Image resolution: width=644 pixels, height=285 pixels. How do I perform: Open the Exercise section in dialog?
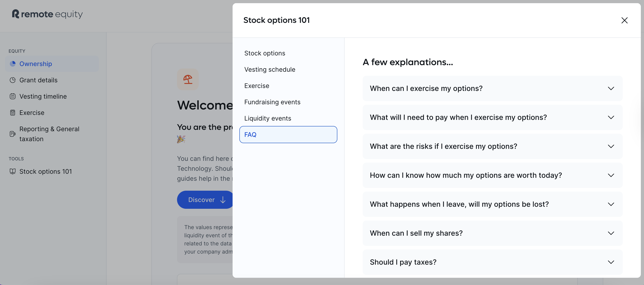288,86
